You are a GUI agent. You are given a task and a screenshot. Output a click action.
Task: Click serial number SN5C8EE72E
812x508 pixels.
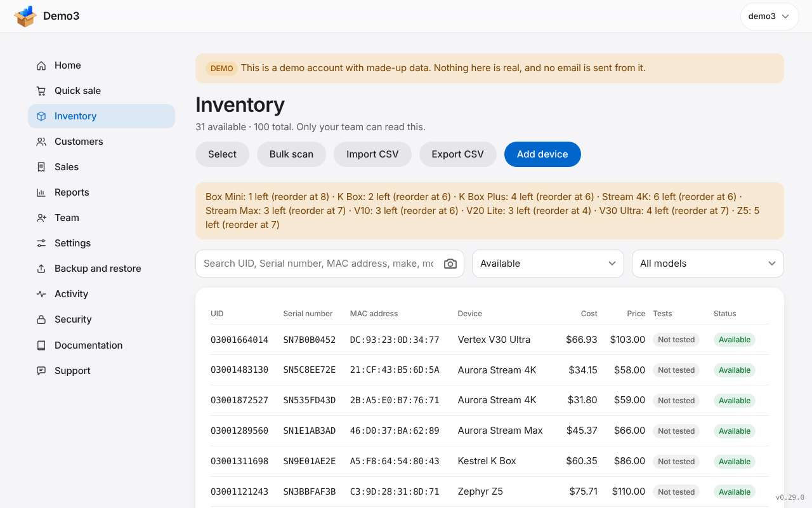[x=310, y=370]
